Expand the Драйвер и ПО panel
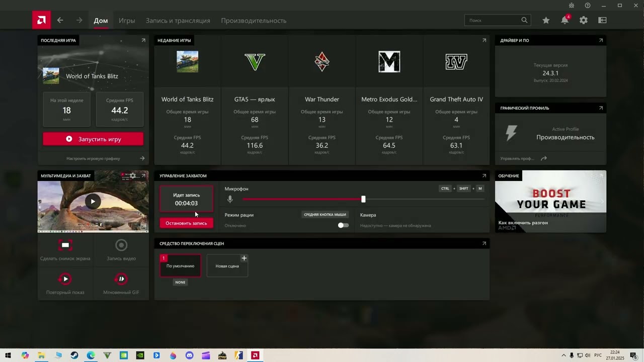This screenshot has width=644, height=362. [x=601, y=40]
